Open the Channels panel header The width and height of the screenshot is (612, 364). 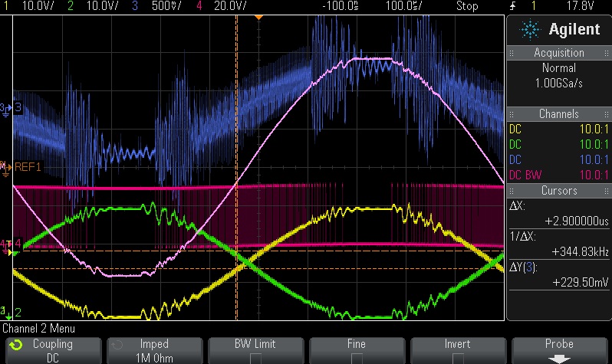pos(559,114)
